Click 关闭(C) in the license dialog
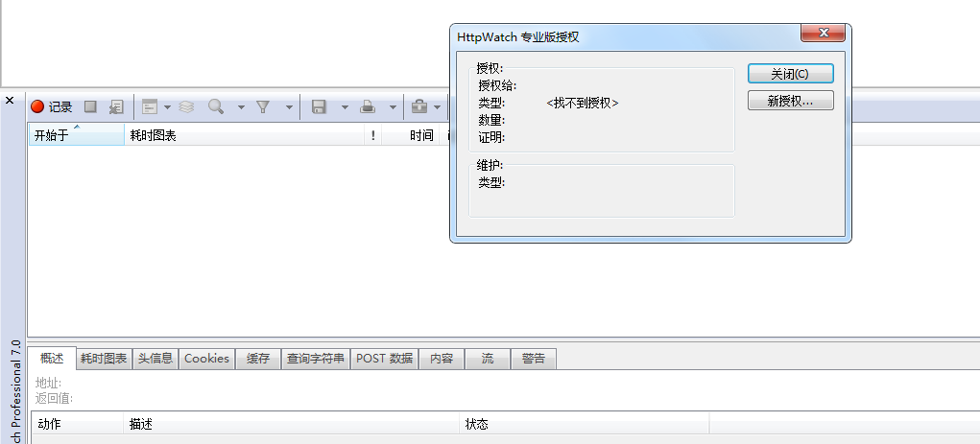Screen dimensions: 980x444 [x=791, y=74]
